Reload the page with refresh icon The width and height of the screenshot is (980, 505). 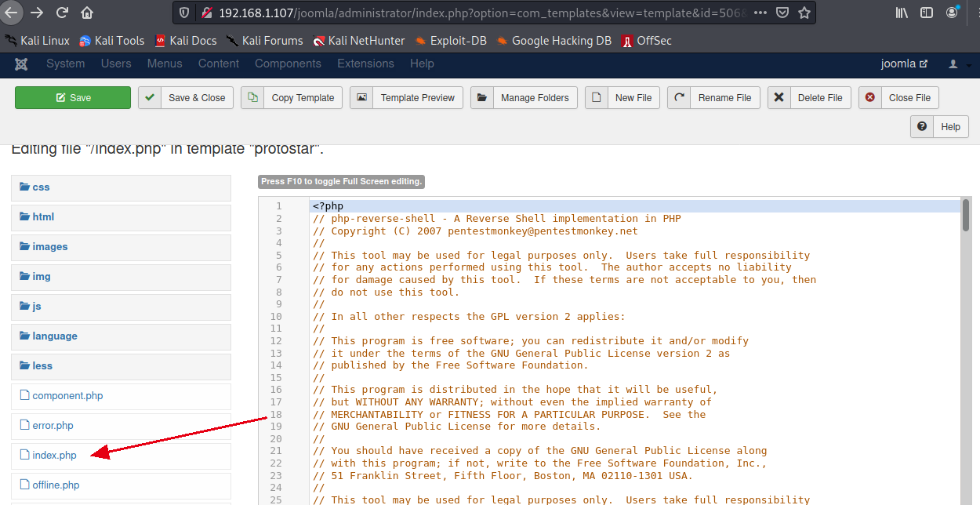(x=62, y=13)
